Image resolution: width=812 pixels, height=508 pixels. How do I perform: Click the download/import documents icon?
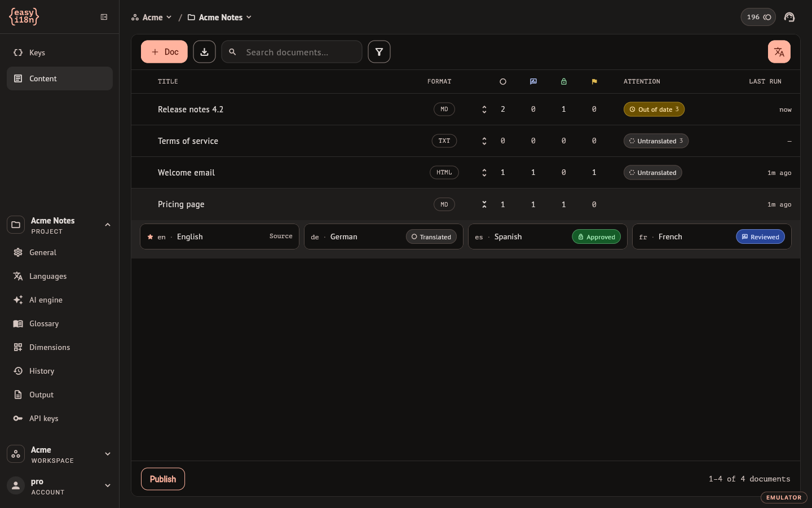(204, 52)
